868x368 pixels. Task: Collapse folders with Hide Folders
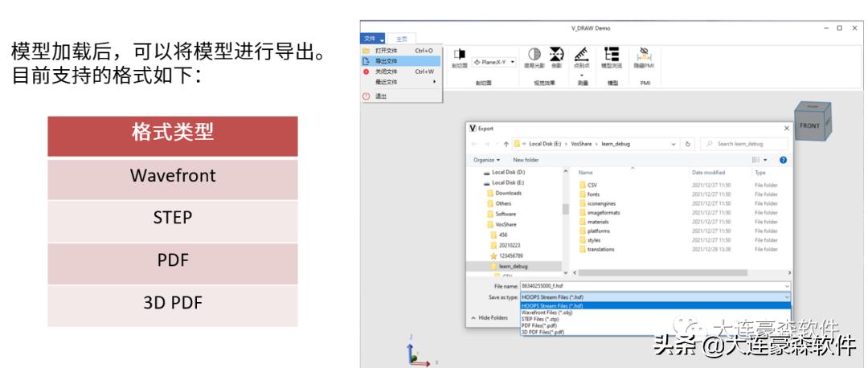489,318
